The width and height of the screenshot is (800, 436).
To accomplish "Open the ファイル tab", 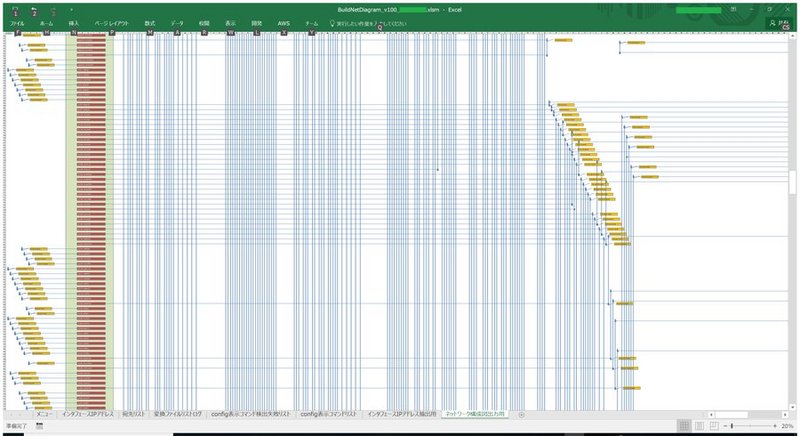I will pos(17,23).
